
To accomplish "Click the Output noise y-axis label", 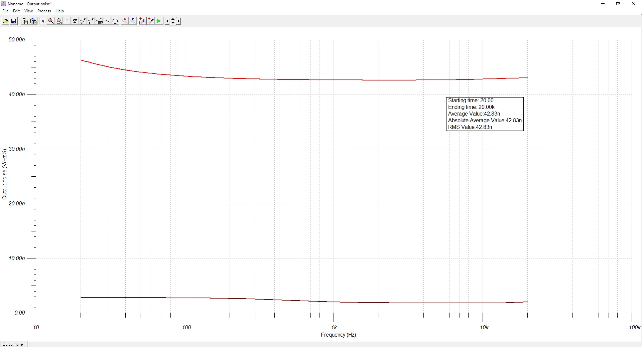I will [5, 174].
